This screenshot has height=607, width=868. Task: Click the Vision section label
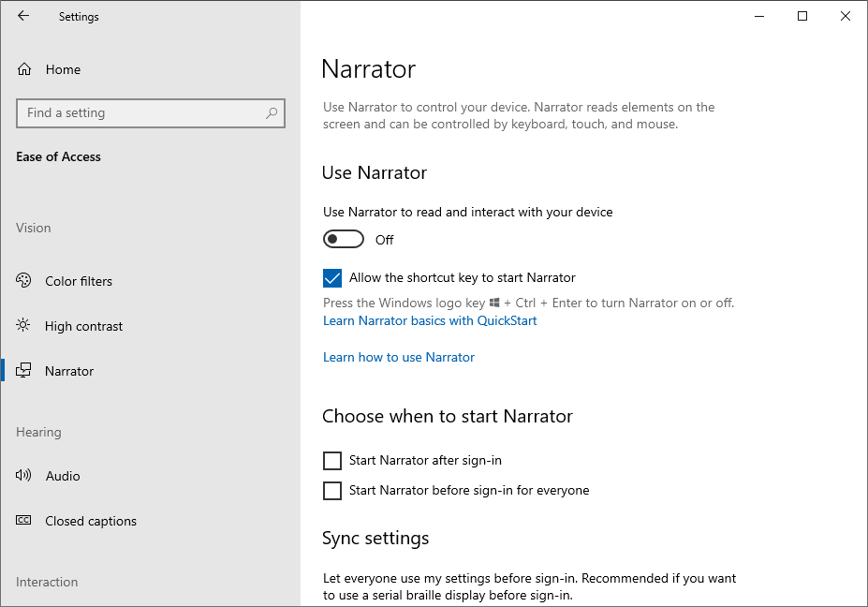pyautogui.click(x=33, y=228)
